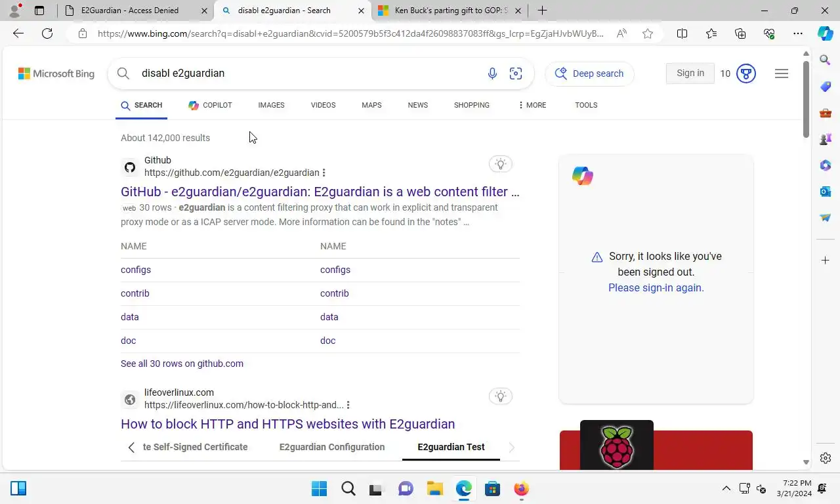Open Bing hamburger settings menu
Image resolution: width=840 pixels, height=504 pixels.
click(782, 73)
